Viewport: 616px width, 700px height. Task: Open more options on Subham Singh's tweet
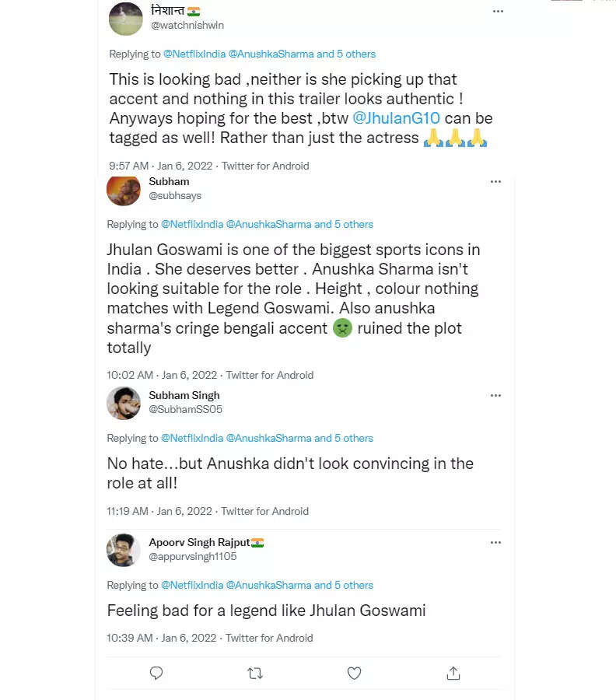(x=495, y=395)
